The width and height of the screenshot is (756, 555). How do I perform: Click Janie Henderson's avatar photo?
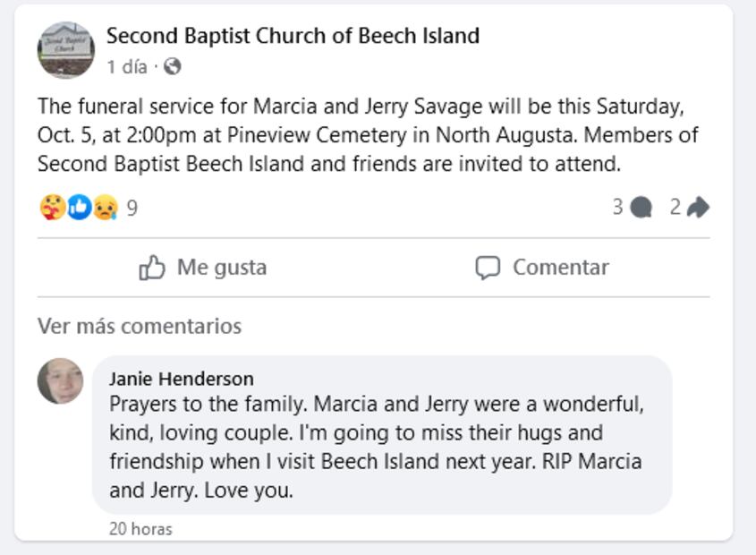click(60, 381)
